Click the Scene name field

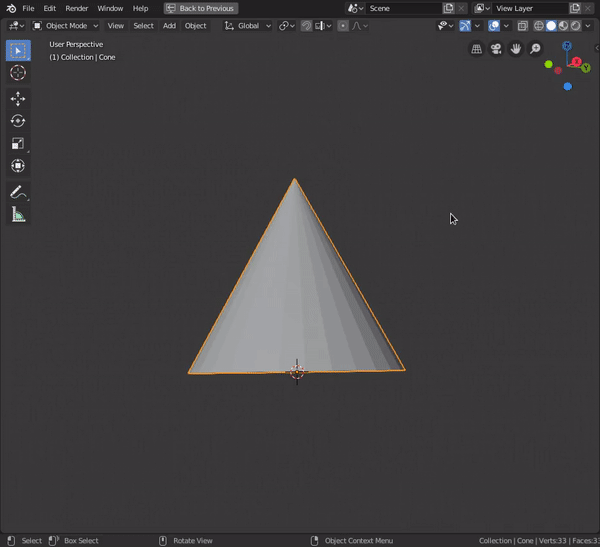click(x=404, y=8)
